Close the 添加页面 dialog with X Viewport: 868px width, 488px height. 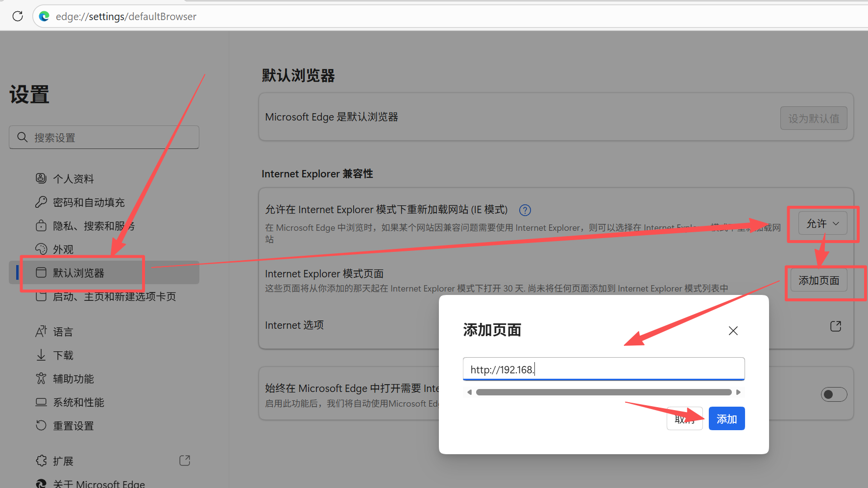(733, 331)
